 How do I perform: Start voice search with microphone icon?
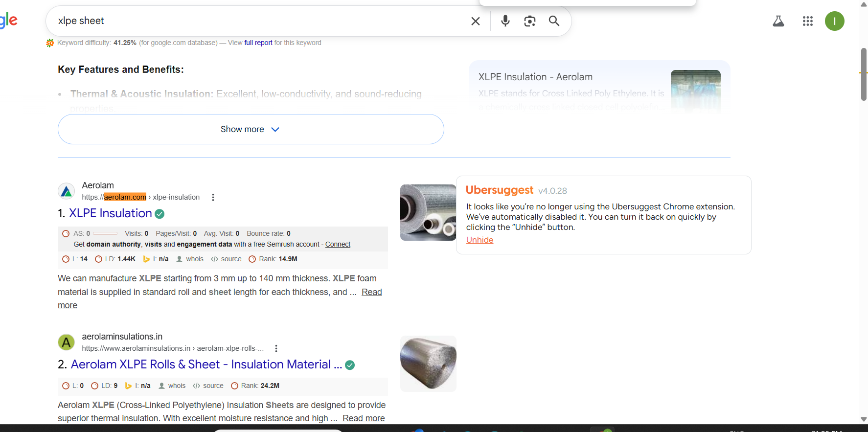pyautogui.click(x=505, y=21)
